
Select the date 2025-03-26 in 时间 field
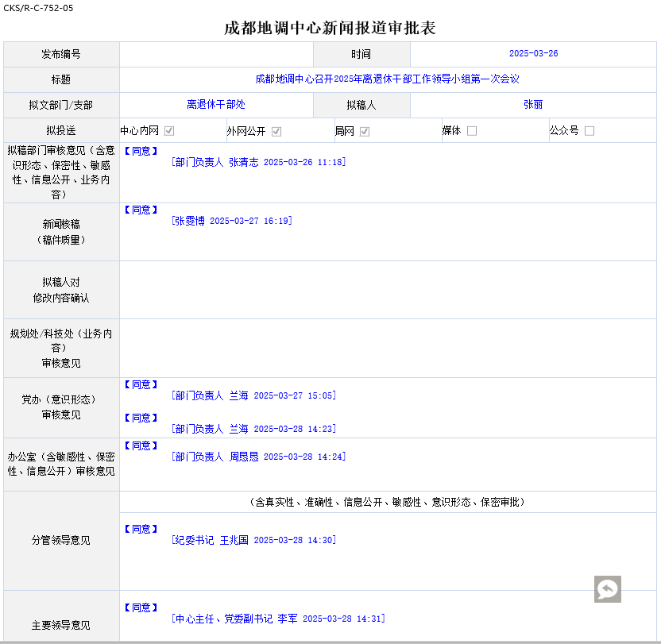pos(533,54)
